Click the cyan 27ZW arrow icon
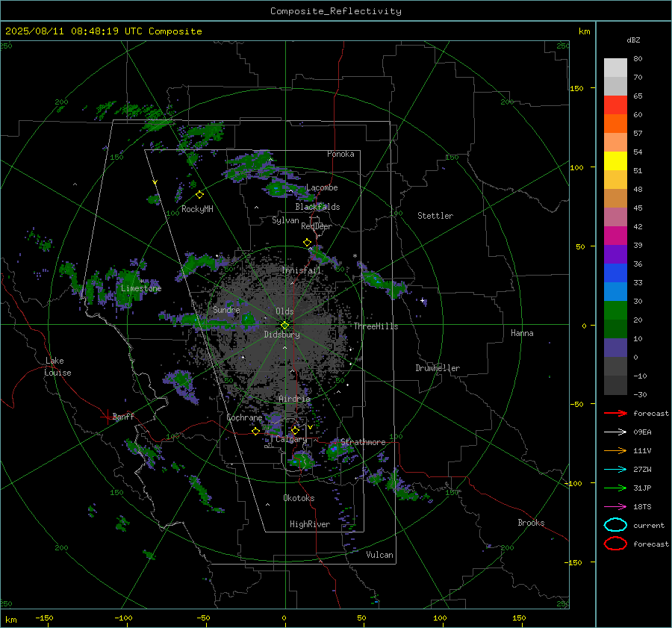The height and width of the screenshot is (628, 672). pos(615,470)
